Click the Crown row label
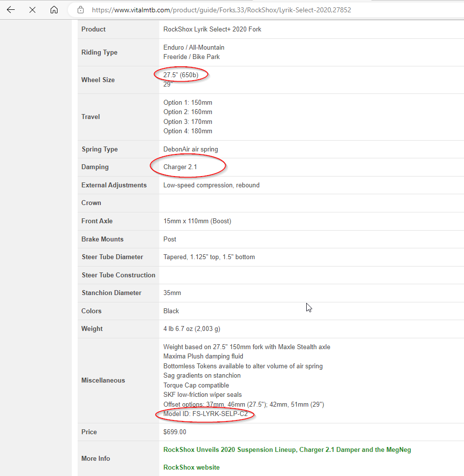 click(91, 203)
